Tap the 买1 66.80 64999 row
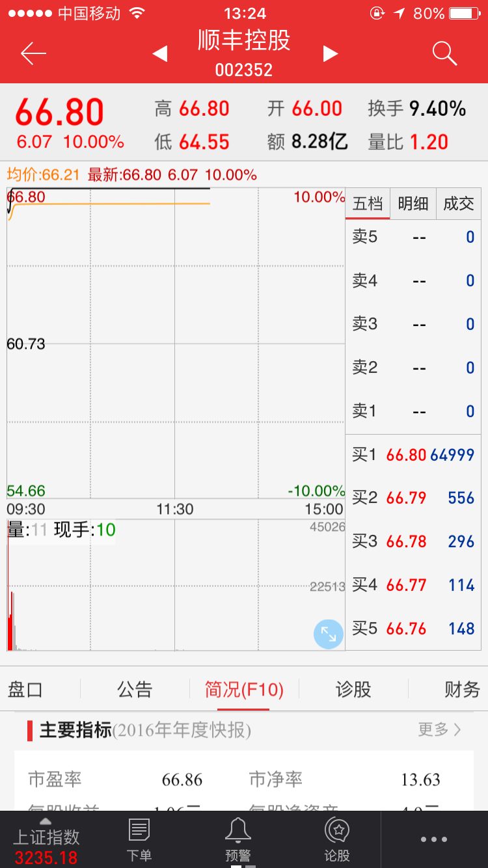The height and width of the screenshot is (868, 488). point(413,455)
